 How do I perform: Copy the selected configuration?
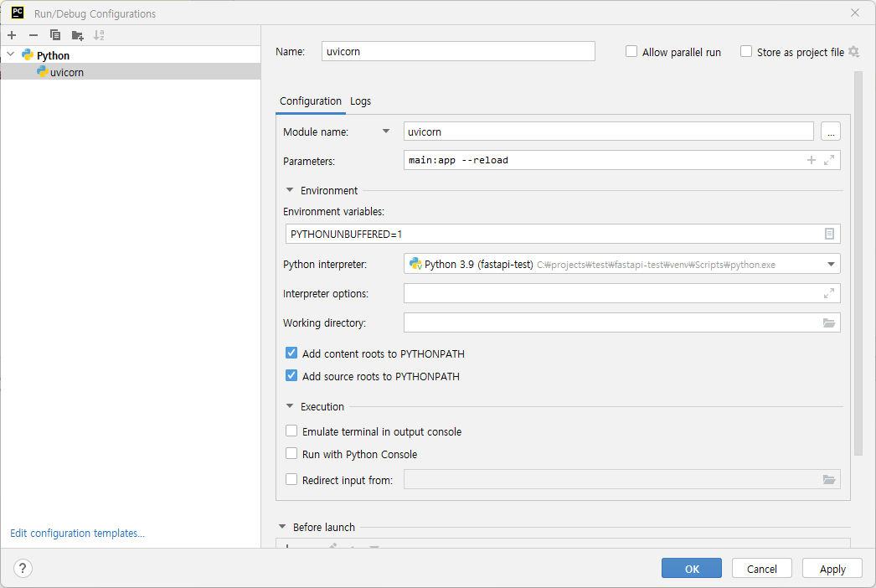click(x=54, y=35)
